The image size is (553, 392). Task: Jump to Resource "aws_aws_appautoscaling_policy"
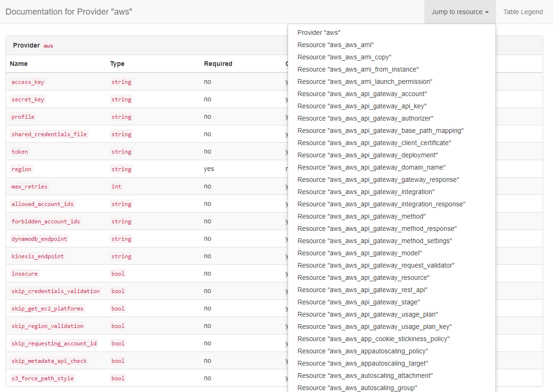(391, 351)
